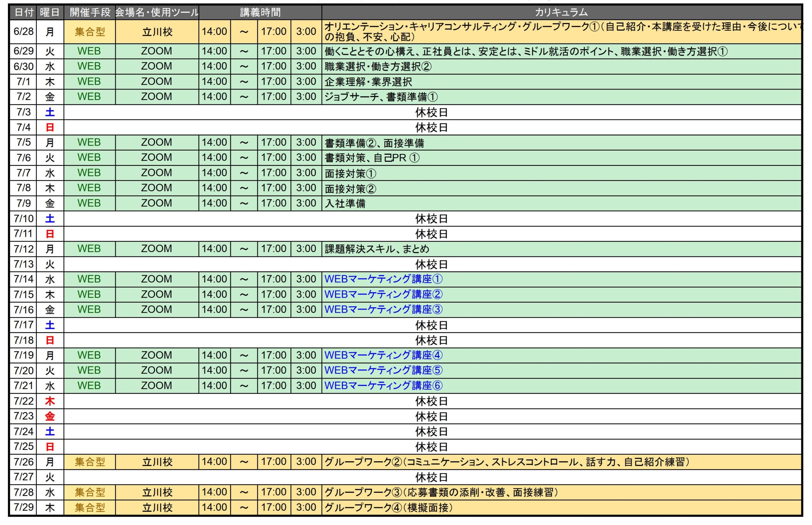Select the 職業選択・働き方選択② cell
This screenshot has height=525, width=812.
click(561, 66)
